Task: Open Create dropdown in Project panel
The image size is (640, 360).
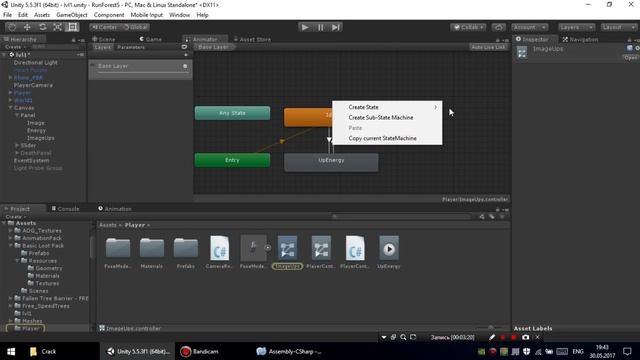Action: tap(16, 217)
